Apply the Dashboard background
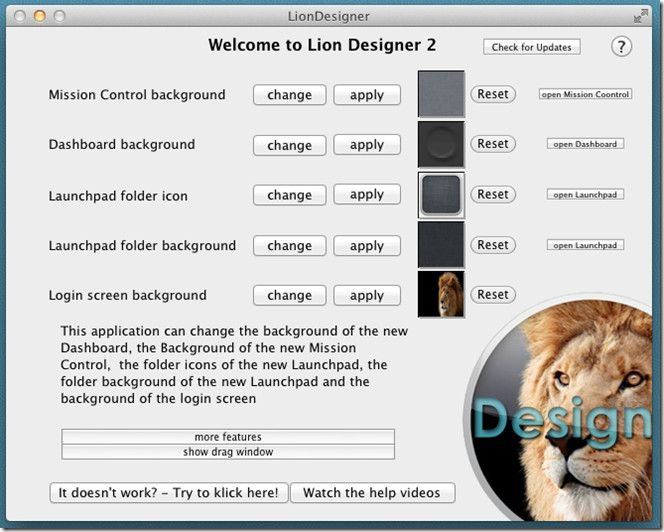Screen dimensions: 664x532 tap(367, 144)
